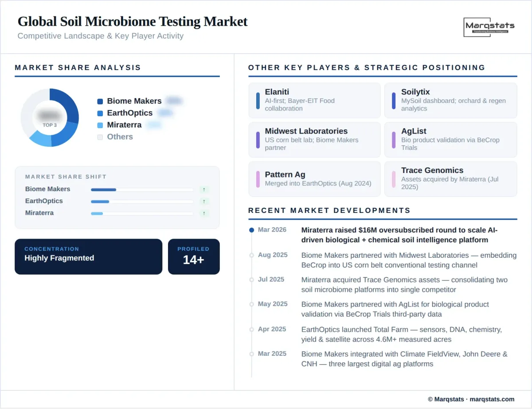The width and height of the screenshot is (532, 409).
Task: Expand the Miraterra trend arrow
Action: [204, 213]
